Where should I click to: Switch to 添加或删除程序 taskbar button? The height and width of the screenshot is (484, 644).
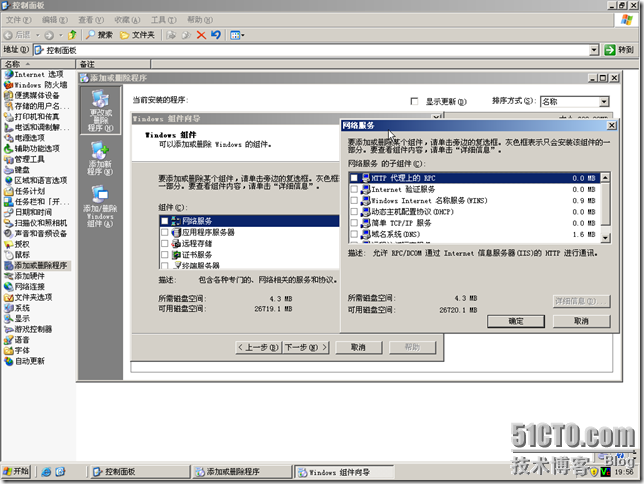(242, 472)
